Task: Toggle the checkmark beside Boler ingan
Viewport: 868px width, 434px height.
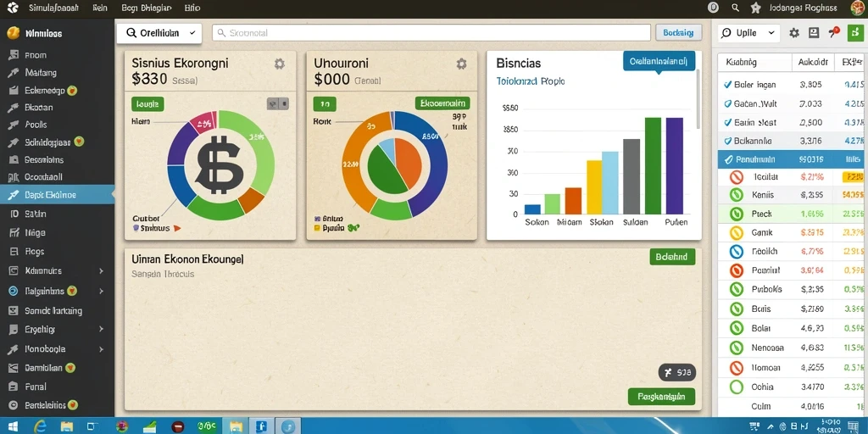Action: [x=727, y=85]
